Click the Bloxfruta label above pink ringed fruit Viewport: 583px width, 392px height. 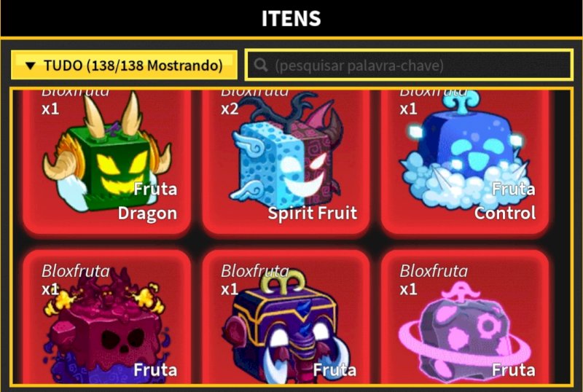pyautogui.click(x=434, y=271)
